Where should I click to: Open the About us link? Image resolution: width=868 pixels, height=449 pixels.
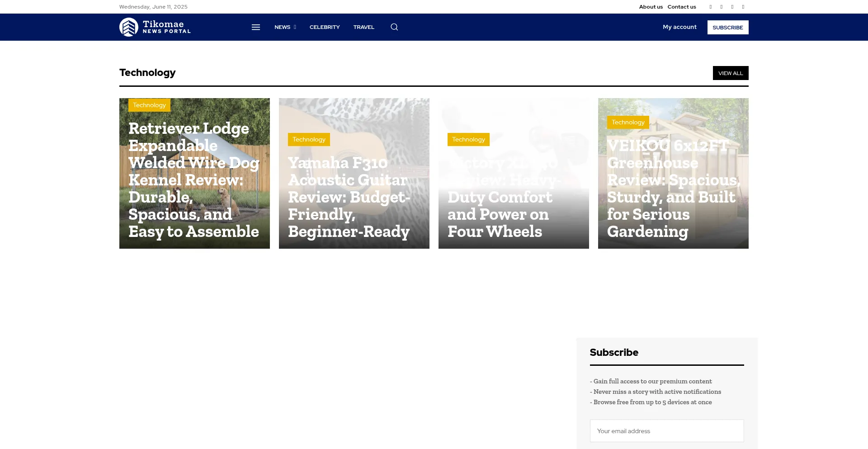[651, 7]
